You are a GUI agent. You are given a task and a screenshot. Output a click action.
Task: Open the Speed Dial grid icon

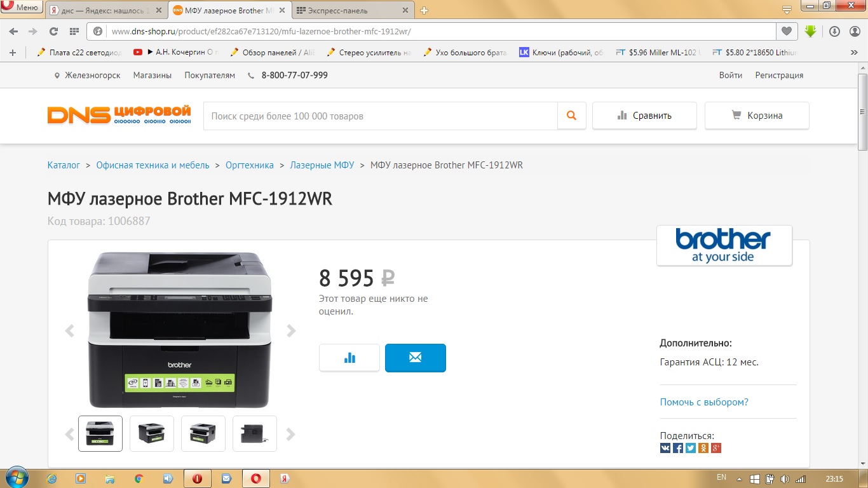pyautogui.click(x=74, y=31)
